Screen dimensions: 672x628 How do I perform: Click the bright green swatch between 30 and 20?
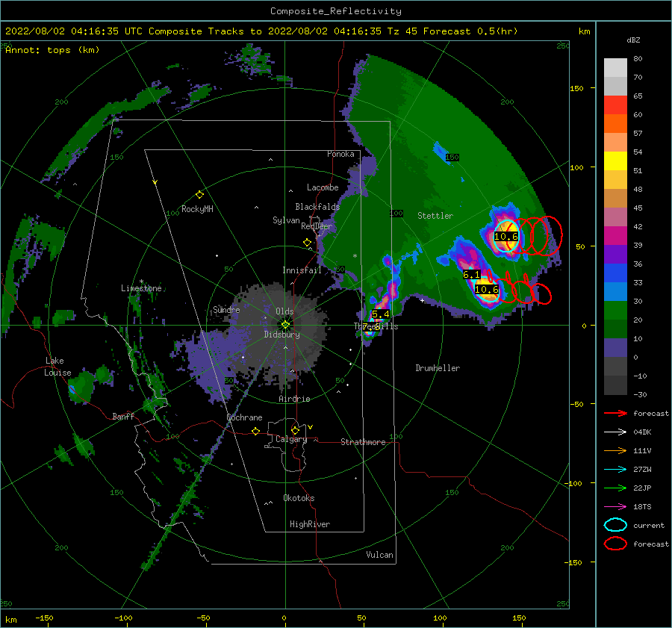(615, 310)
